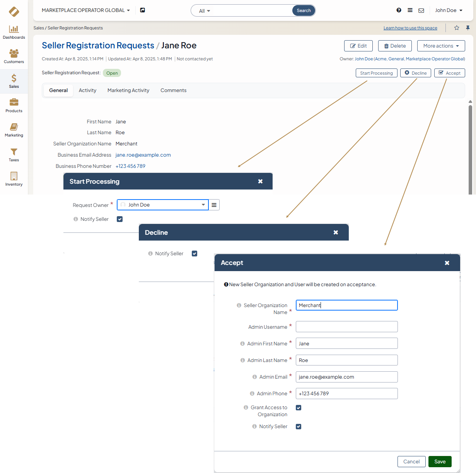The height and width of the screenshot is (473, 476).
Task: Switch to the Activity tab
Action: click(87, 91)
